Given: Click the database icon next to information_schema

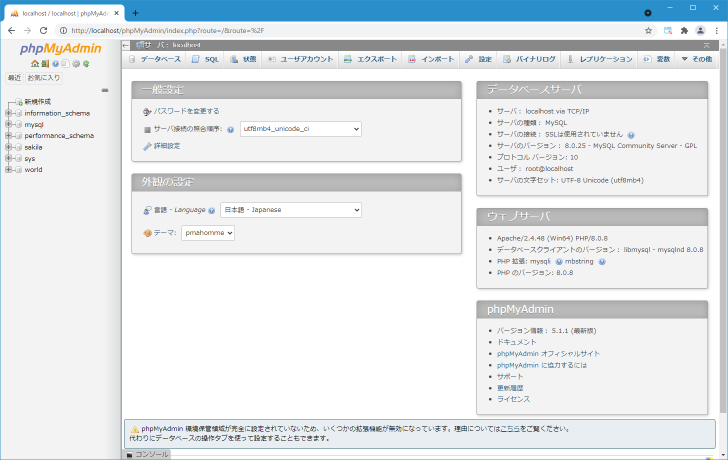Looking at the screenshot, I should point(19,113).
